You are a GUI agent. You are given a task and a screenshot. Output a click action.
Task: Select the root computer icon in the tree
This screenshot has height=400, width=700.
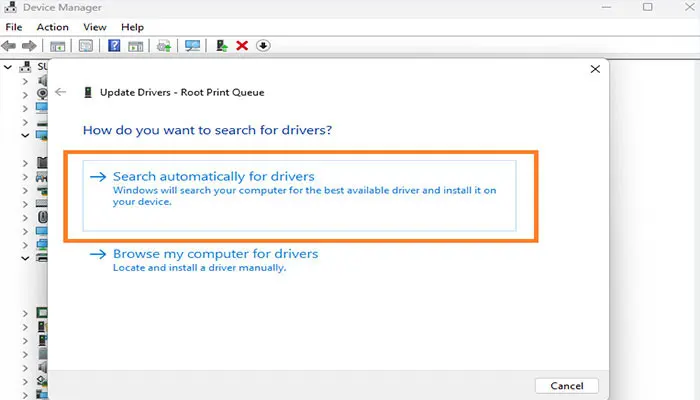pos(25,67)
